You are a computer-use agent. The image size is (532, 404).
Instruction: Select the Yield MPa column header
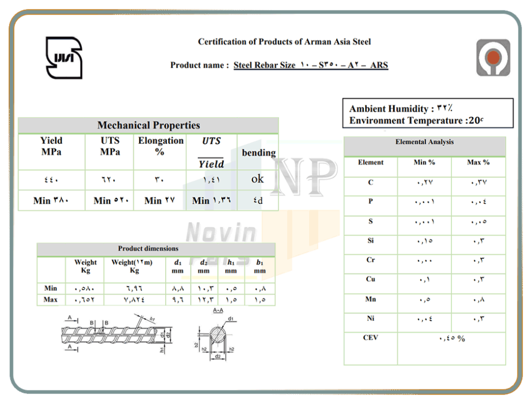coord(51,146)
